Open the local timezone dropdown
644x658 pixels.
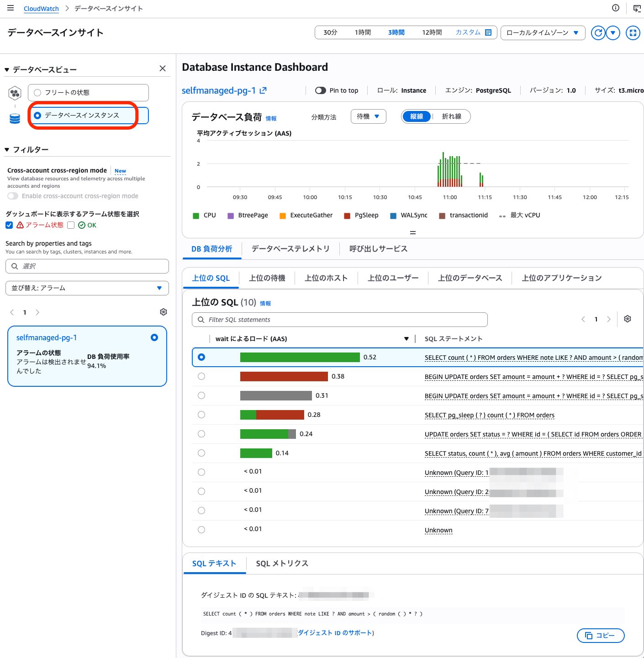pos(543,33)
